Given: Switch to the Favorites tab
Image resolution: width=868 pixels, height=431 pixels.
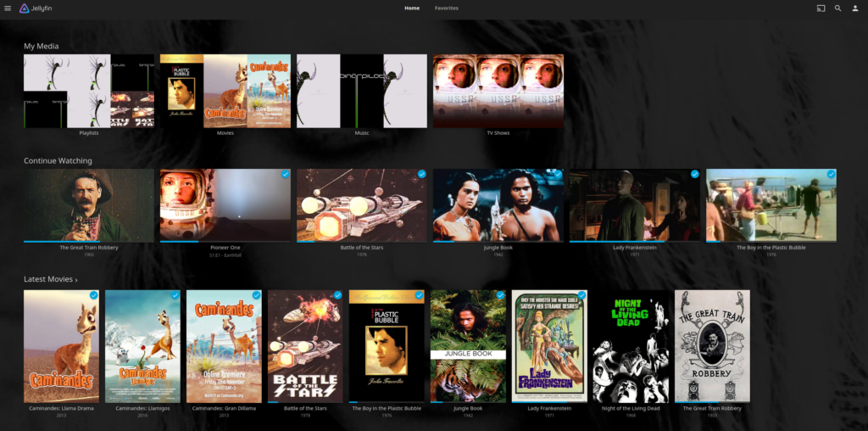Looking at the screenshot, I should pyautogui.click(x=447, y=8).
